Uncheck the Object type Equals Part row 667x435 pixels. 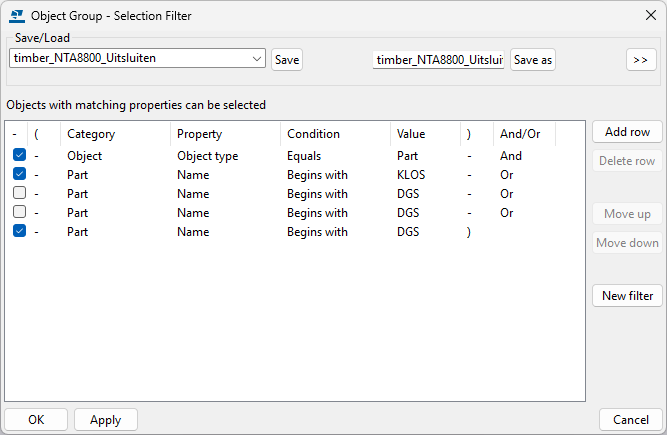[20, 156]
